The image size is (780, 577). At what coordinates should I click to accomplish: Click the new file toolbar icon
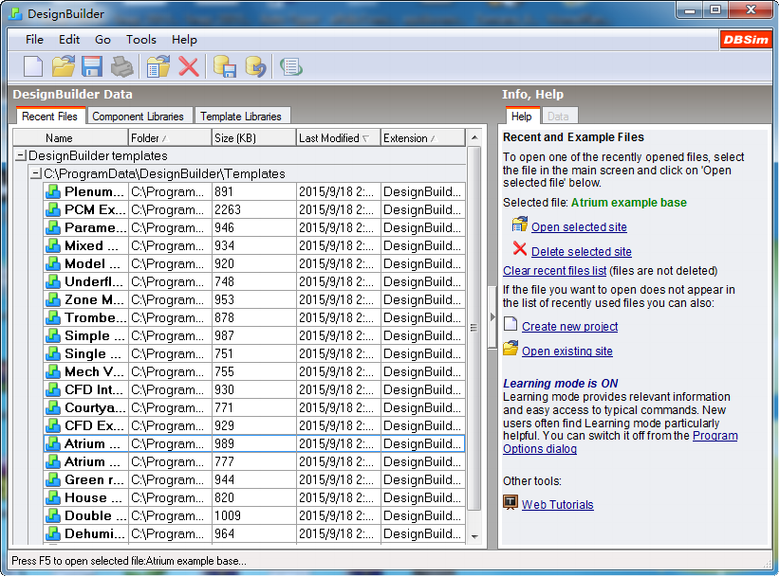pyautogui.click(x=34, y=67)
